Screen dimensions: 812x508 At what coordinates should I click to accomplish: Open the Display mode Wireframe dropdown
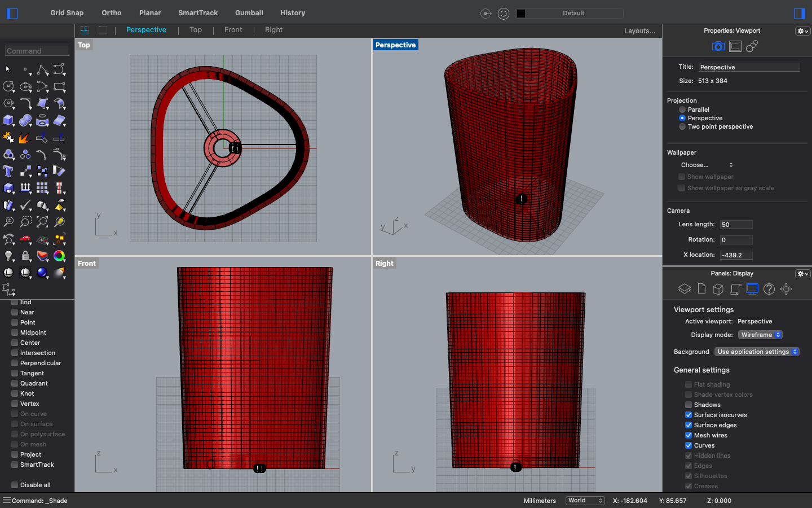(760, 335)
